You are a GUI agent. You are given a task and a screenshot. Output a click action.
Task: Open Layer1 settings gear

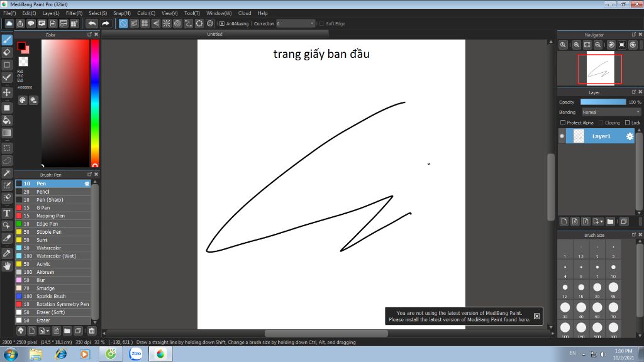630,136
